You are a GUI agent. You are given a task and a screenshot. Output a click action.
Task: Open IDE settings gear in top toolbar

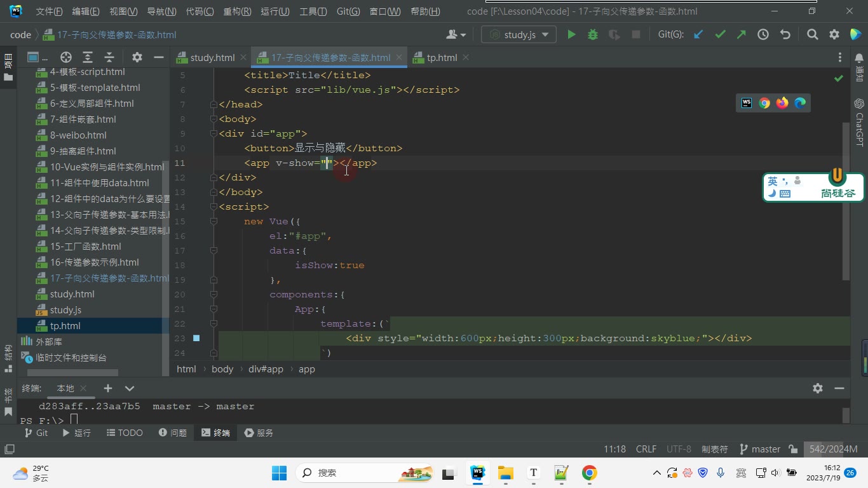834,35
